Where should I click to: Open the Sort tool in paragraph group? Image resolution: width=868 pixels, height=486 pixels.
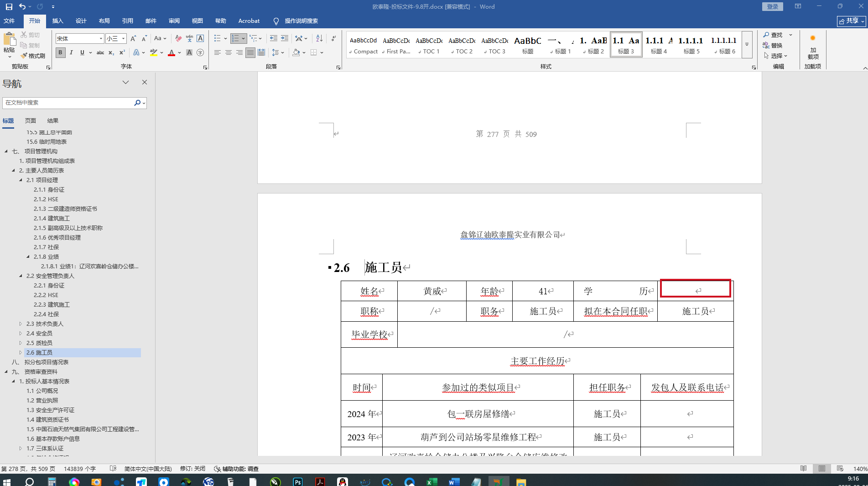(x=319, y=39)
